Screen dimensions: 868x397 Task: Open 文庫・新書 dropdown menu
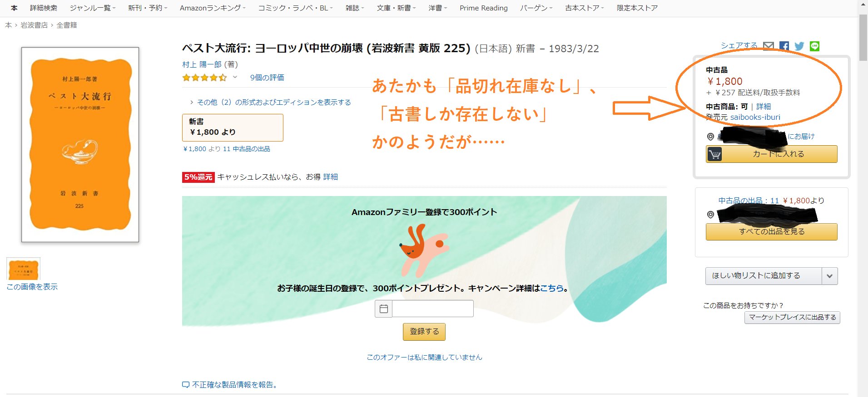click(x=396, y=8)
